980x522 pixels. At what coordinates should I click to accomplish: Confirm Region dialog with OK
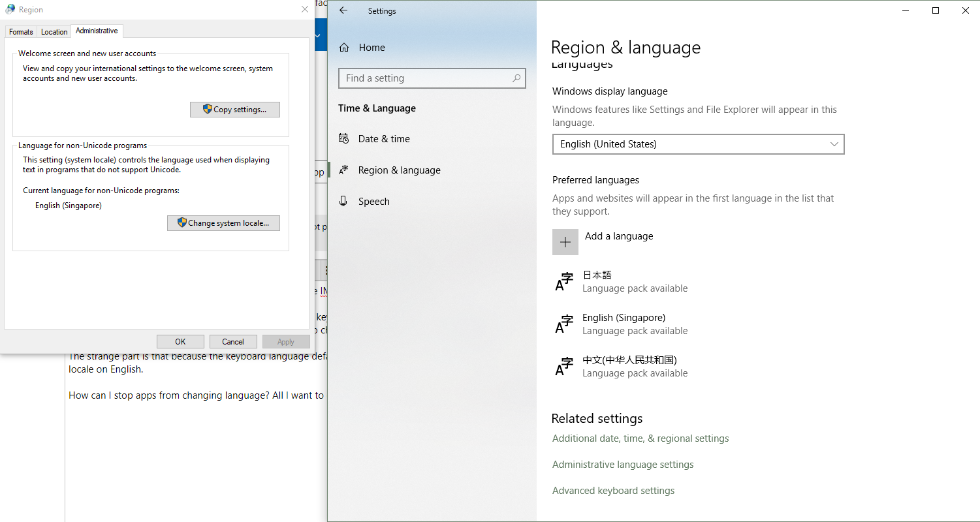click(180, 342)
